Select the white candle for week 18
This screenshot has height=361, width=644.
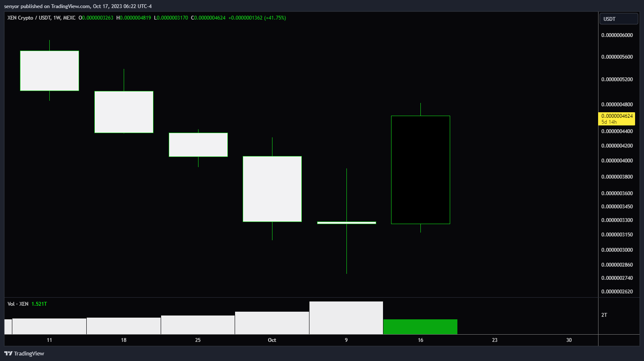tap(124, 112)
